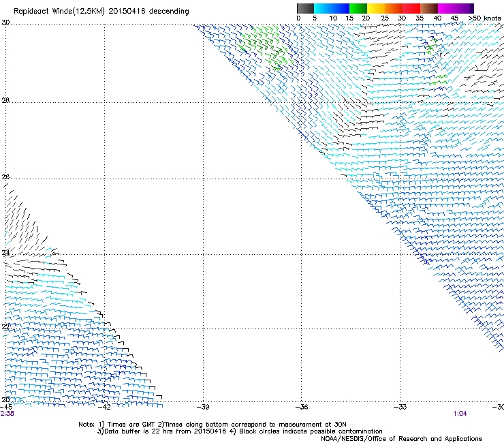
Task: Click the Rapidscat Winds title text
Action: coord(101,12)
